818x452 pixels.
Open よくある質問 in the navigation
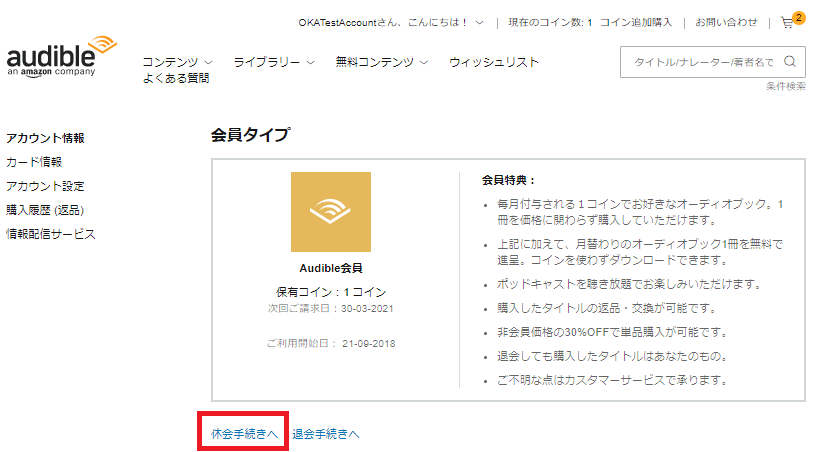(176, 78)
